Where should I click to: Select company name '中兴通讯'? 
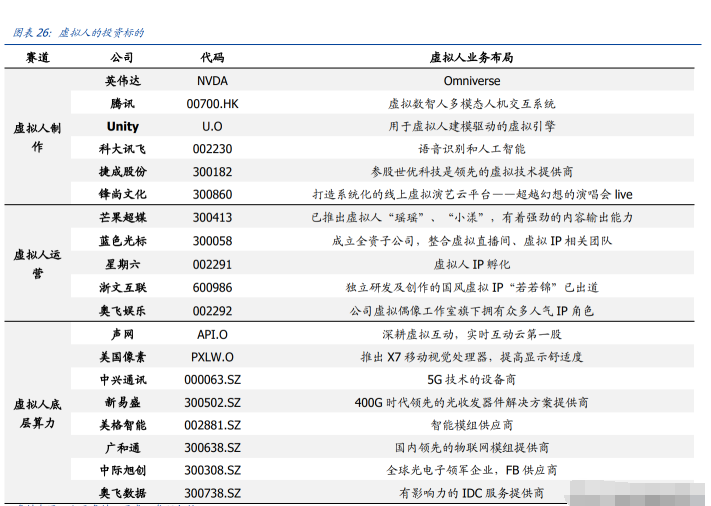coord(122,380)
